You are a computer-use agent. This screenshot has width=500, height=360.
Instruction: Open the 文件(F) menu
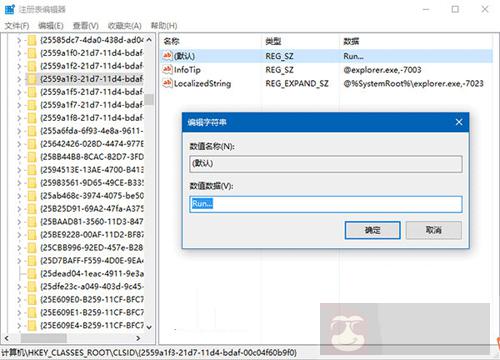[x=17, y=26]
